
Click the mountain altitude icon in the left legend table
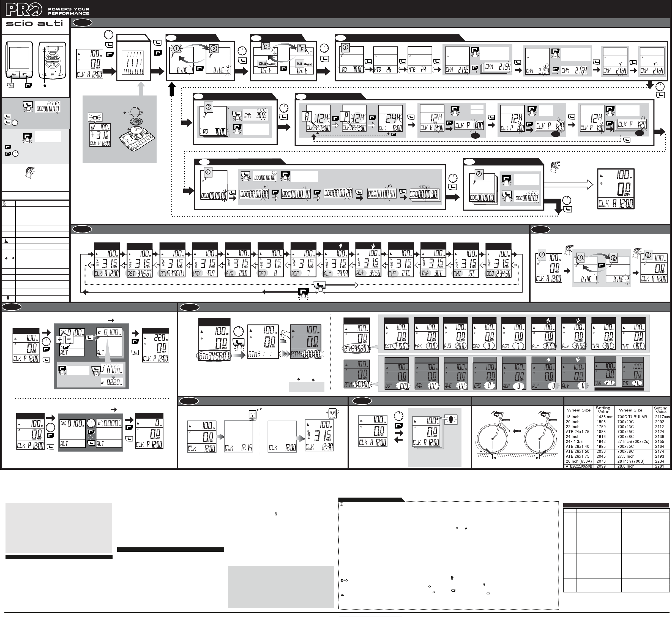pyautogui.click(x=7, y=241)
